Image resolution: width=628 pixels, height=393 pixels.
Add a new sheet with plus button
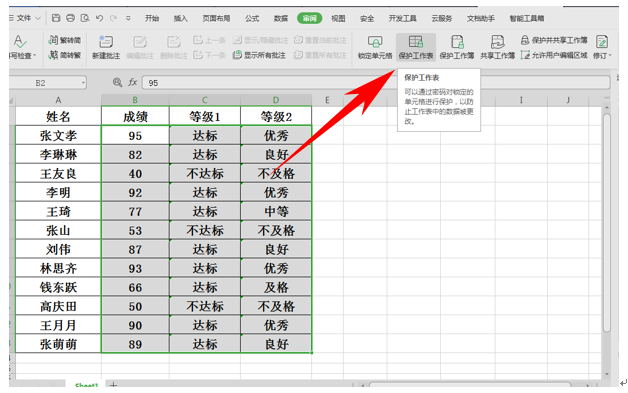click(113, 385)
